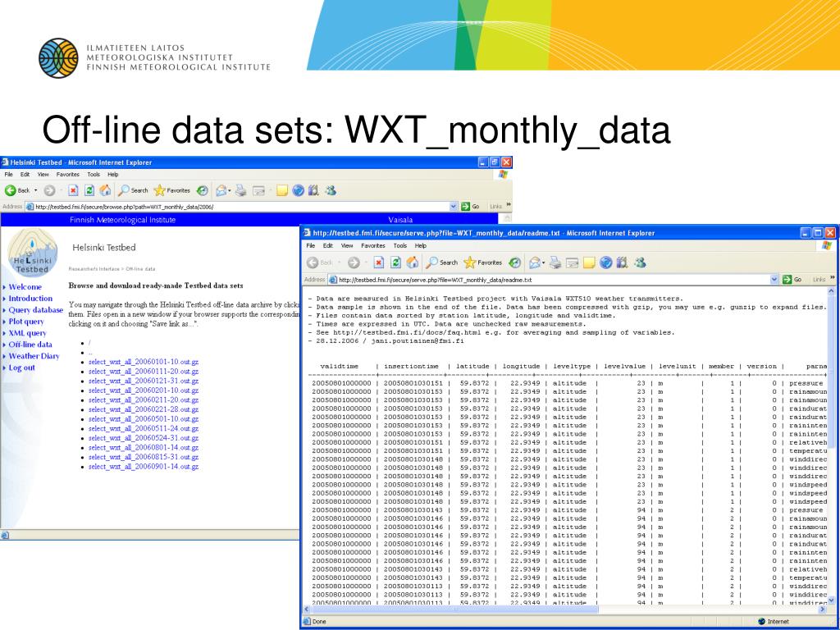
Task: Open Edit menu in Helsinki Testbed window
Action: [x=25, y=175]
